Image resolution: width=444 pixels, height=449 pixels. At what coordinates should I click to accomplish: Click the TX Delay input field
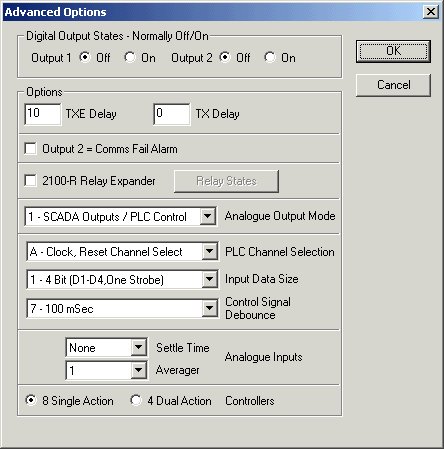tap(172, 114)
